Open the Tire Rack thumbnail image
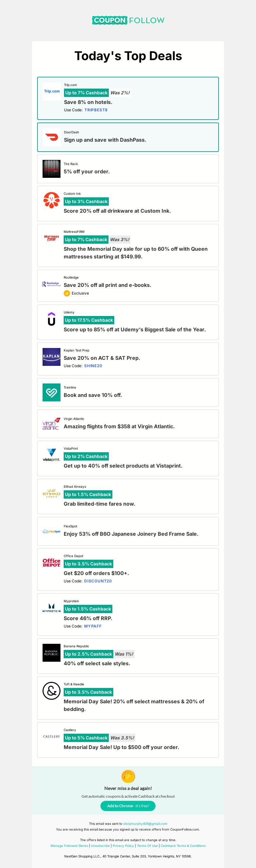This screenshot has width=256, height=868. click(52, 169)
